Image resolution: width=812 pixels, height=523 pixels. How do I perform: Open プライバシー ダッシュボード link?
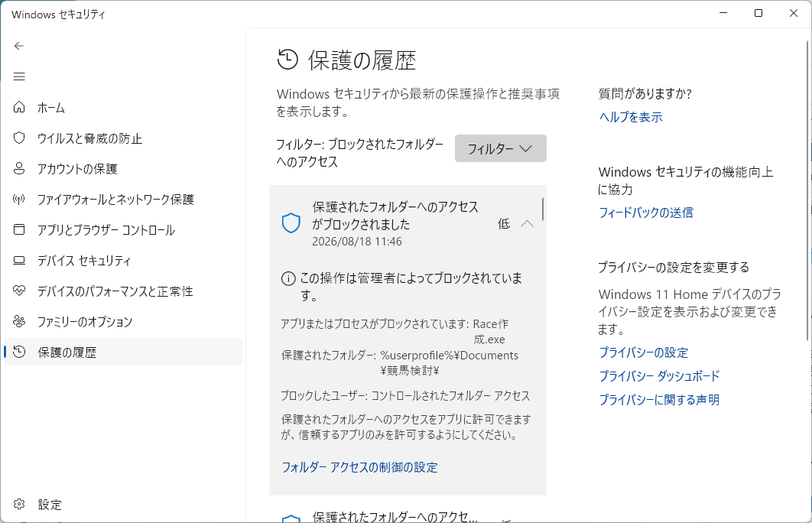point(659,376)
